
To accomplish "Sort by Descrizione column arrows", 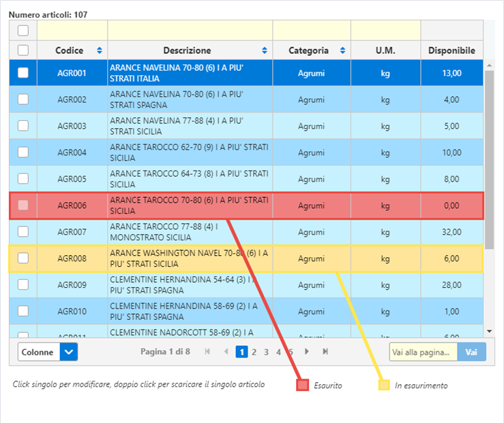I will click(x=264, y=50).
